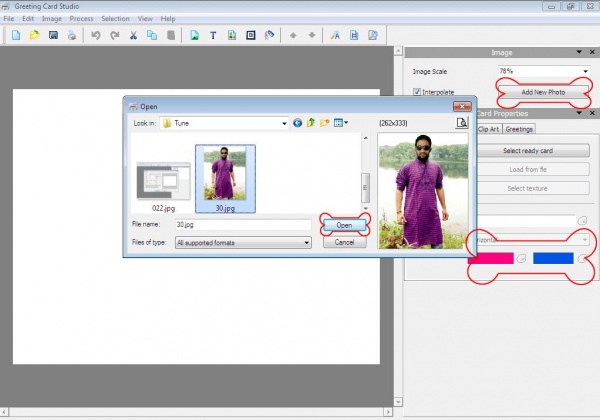Click the Add Text 'T' toolbar icon

pos(213,35)
